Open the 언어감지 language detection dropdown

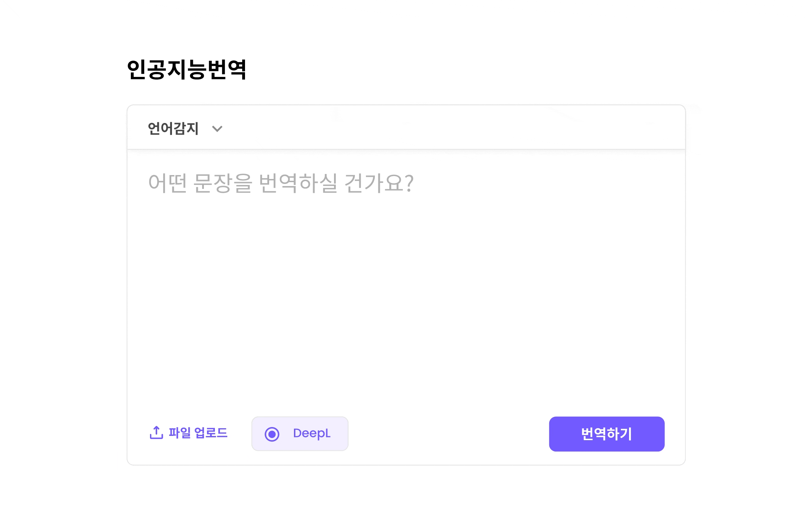tap(185, 129)
